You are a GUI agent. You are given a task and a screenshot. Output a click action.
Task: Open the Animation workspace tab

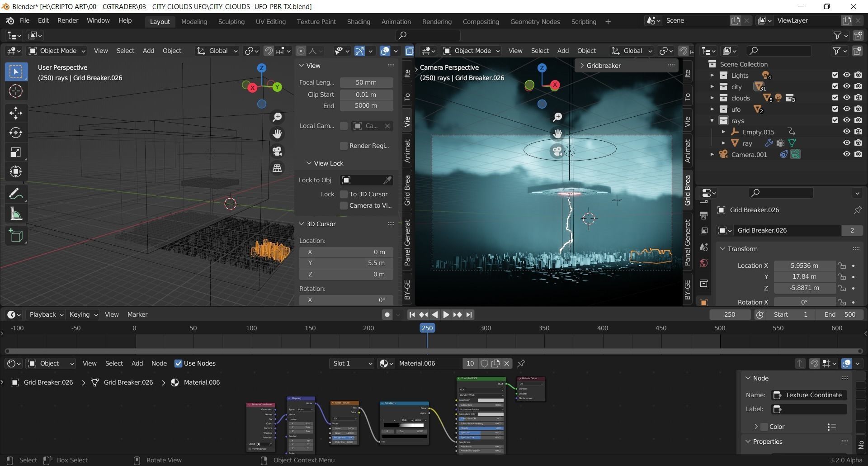[396, 22]
